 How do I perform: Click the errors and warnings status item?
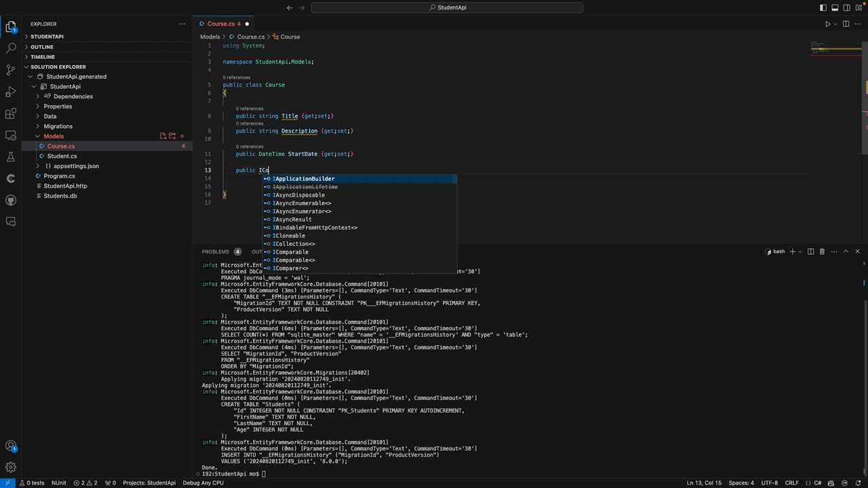click(x=85, y=483)
